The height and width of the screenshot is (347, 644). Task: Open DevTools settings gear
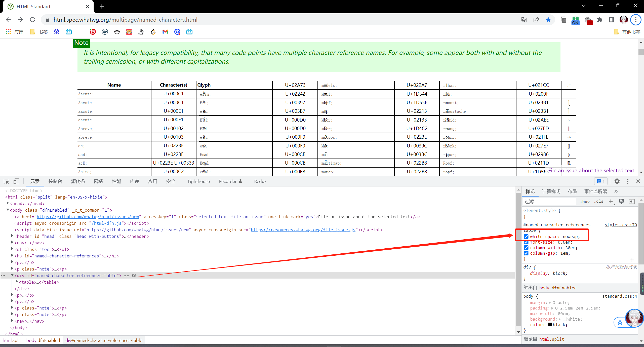click(617, 181)
